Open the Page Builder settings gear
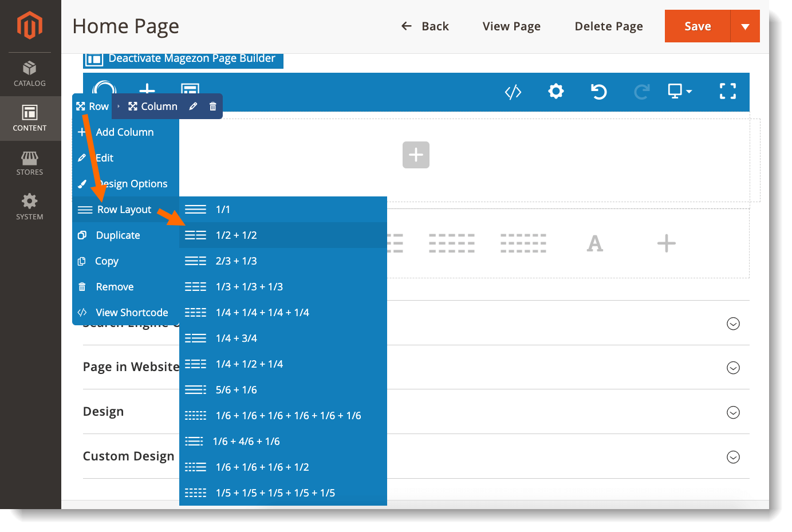 [555, 92]
